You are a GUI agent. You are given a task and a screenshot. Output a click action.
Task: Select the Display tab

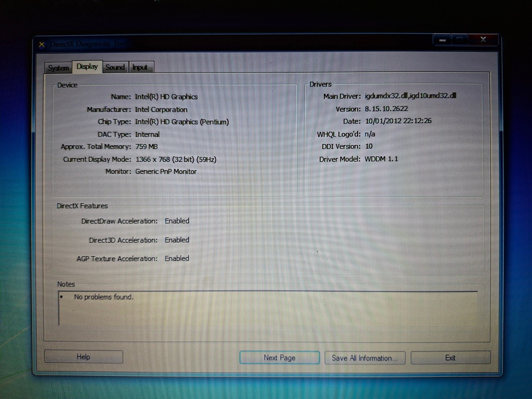[x=87, y=66]
